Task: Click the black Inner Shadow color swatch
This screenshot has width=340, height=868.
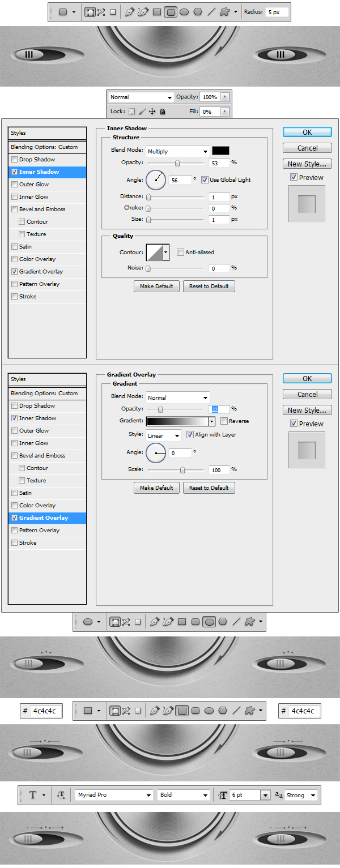Action: (x=220, y=151)
